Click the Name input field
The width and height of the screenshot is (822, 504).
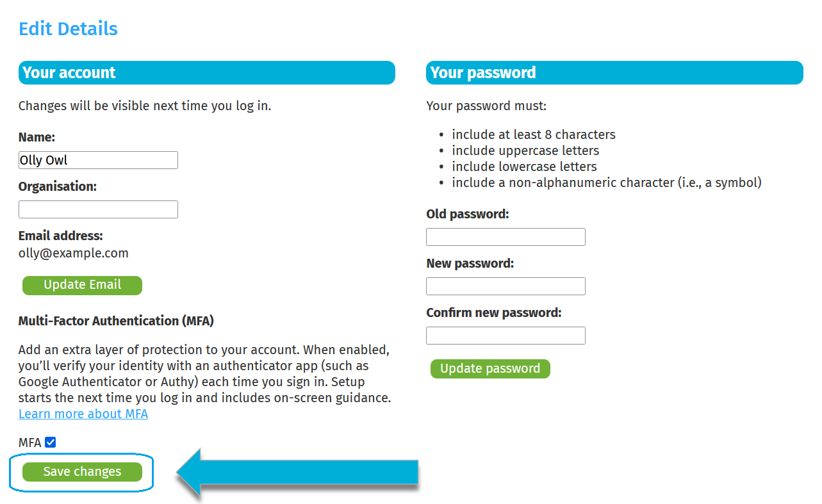98,160
